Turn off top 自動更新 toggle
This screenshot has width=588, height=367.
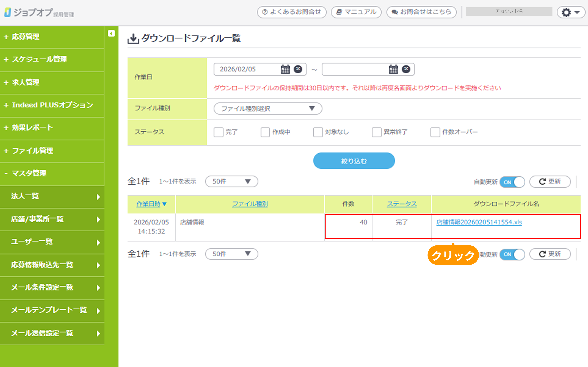pos(512,182)
